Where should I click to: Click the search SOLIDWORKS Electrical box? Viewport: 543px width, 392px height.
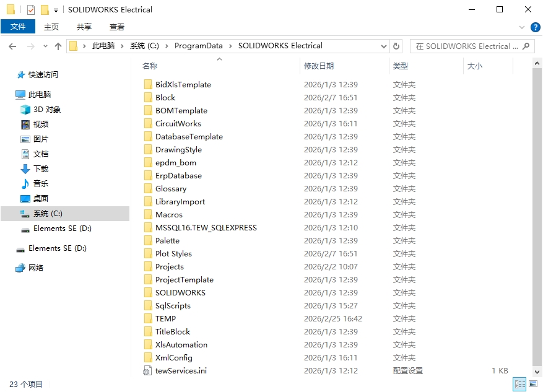click(x=467, y=46)
